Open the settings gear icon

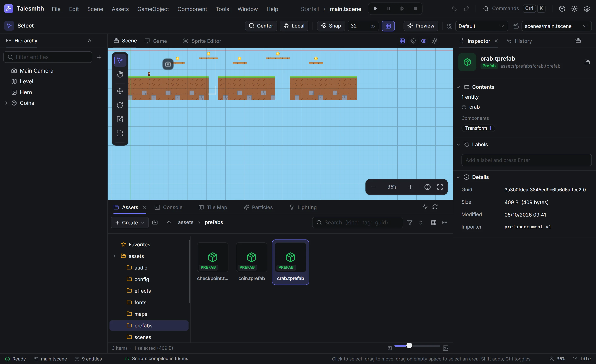[587, 9]
